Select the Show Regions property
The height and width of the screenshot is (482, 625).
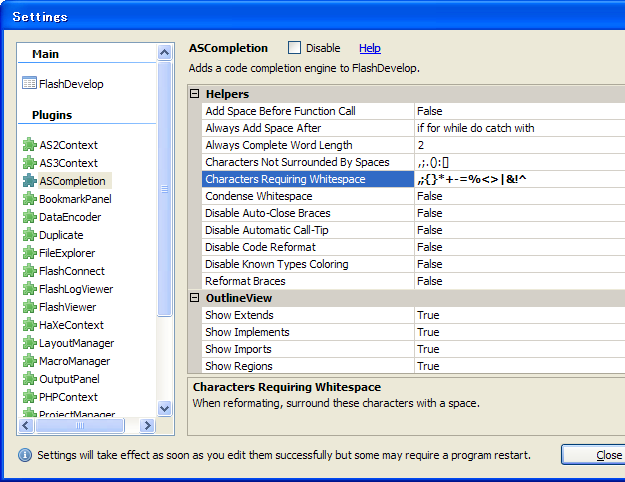[308, 366]
